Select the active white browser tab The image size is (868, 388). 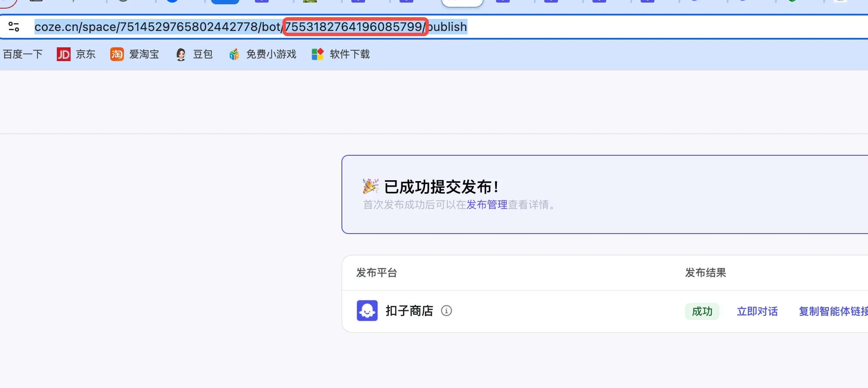coord(462,3)
